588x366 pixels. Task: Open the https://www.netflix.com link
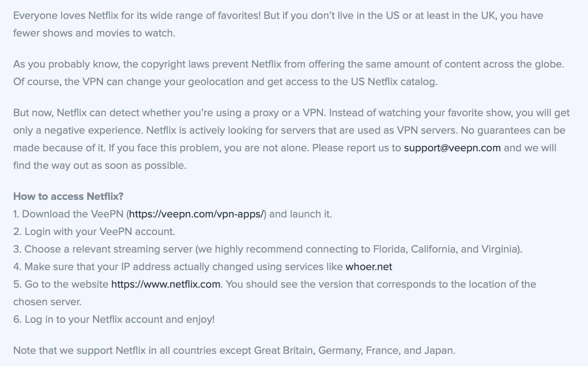point(166,284)
